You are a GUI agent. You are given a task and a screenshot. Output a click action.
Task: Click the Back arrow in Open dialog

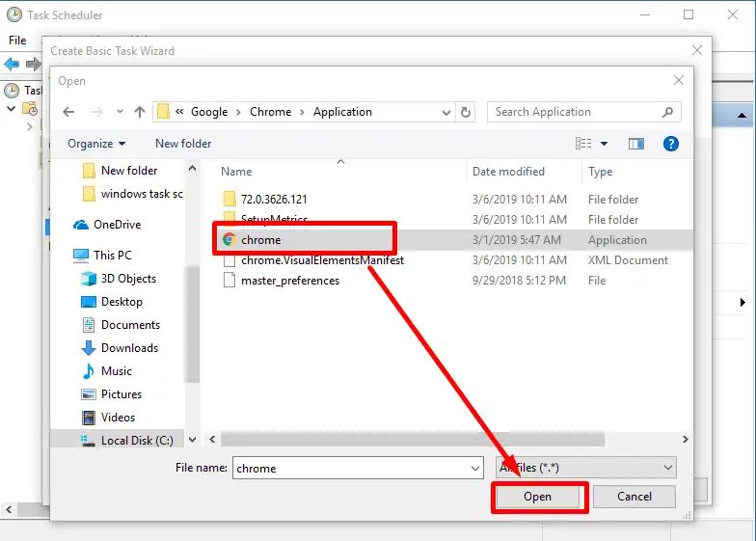tap(69, 112)
